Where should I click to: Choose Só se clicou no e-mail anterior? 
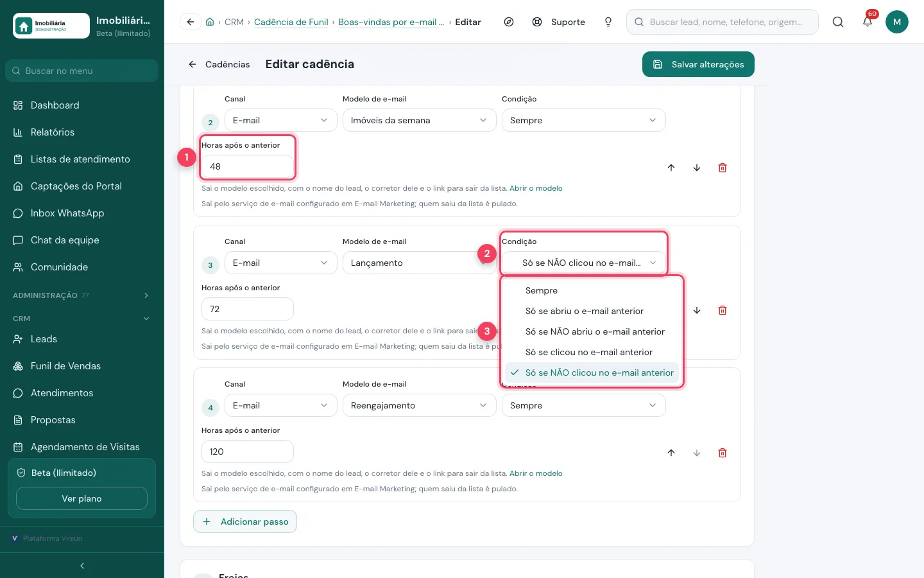pyautogui.click(x=592, y=352)
